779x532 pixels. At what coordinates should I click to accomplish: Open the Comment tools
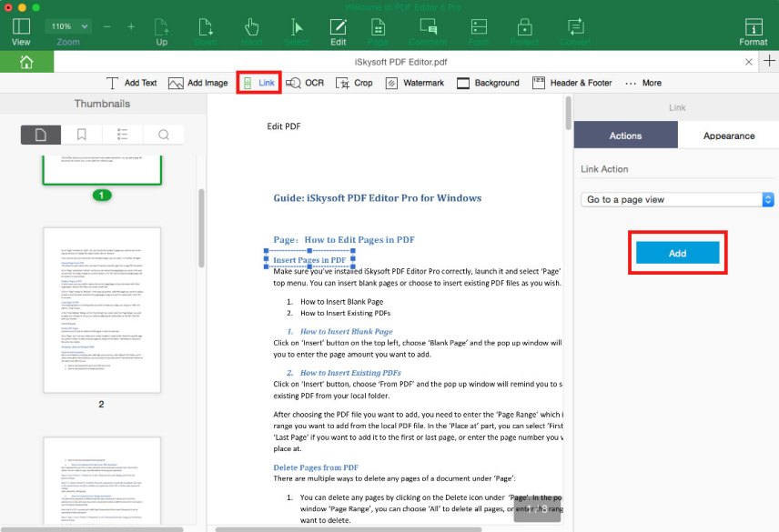coord(428,32)
